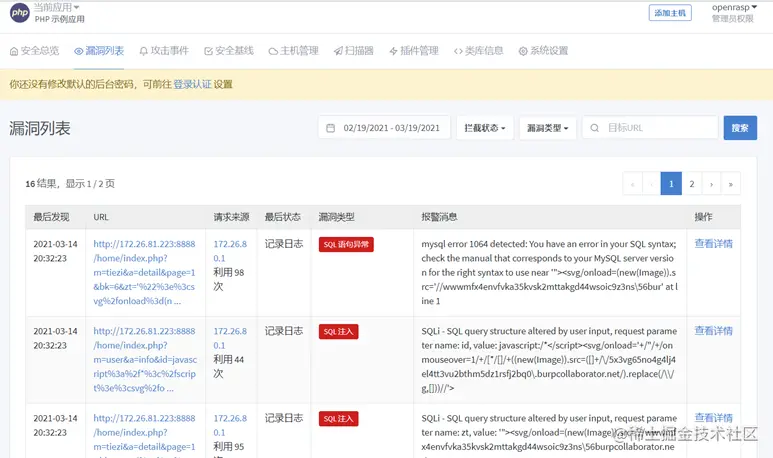Image resolution: width=773 pixels, height=458 pixels.
Task: Open the 主机管理 tab
Action: point(293,51)
